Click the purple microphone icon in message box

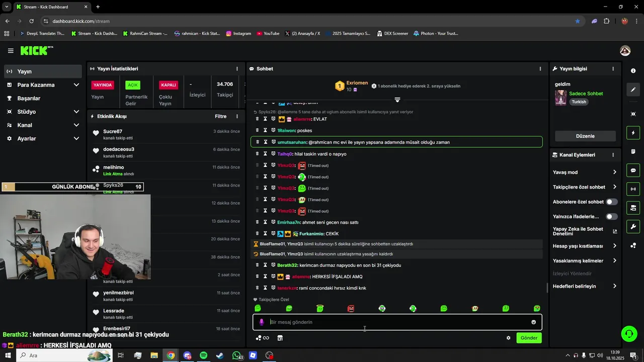click(261, 322)
